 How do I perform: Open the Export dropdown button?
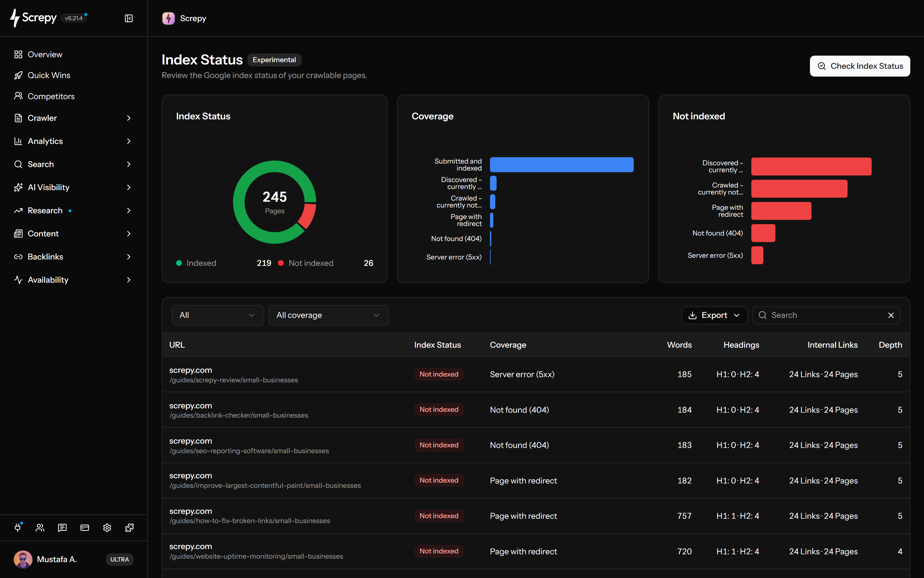pyautogui.click(x=714, y=315)
